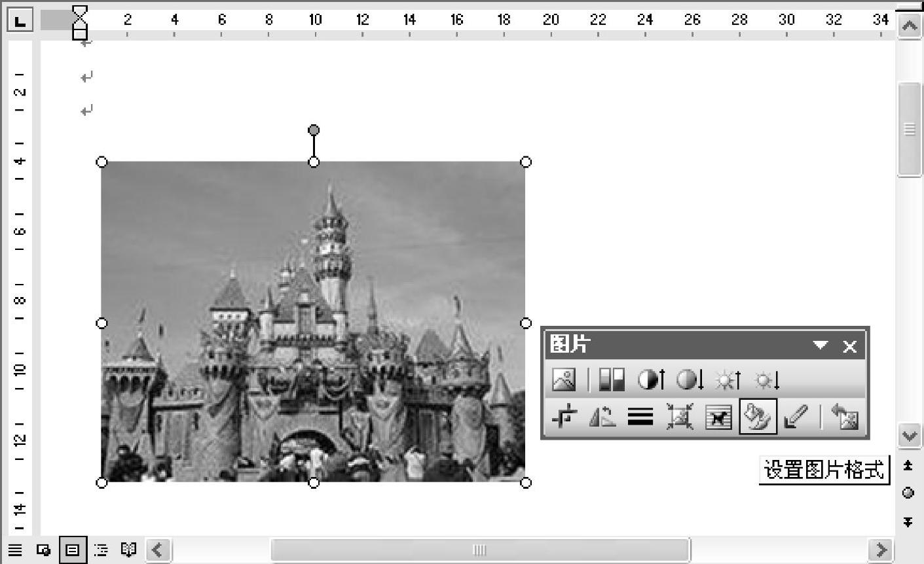Image resolution: width=924 pixels, height=564 pixels.
Task: Click the vertical scrollbar down arrow
Action: pos(909,435)
